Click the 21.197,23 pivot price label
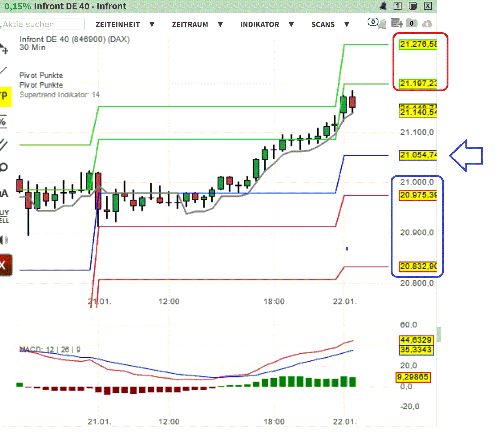Screen dimensions: 504x432 click(x=418, y=84)
